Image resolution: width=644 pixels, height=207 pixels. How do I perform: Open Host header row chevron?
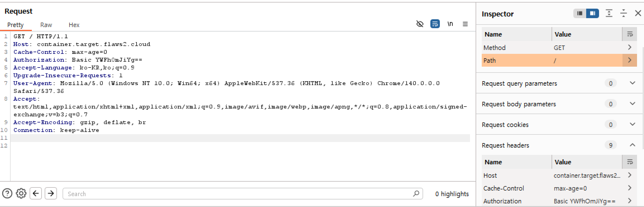(630, 175)
